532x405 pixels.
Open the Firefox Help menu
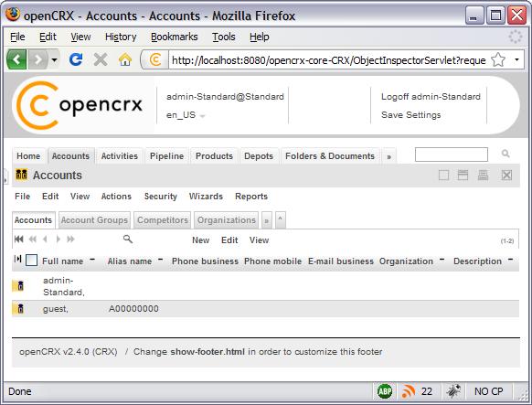pyautogui.click(x=260, y=37)
